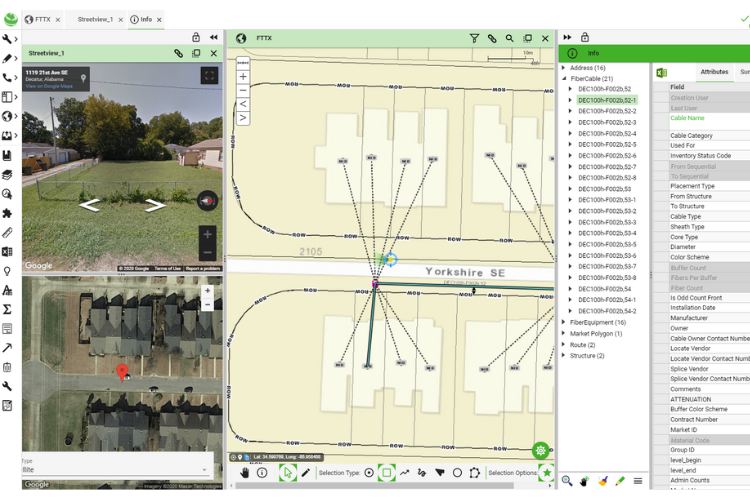Toggle fullscreen in the Street View image

pyautogui.click(x=209, y=75)
